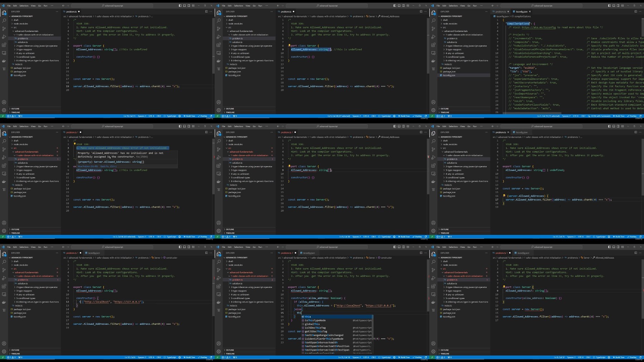Viewport: 644px width, 362px height.
Task: Click notifications bell in the compilerOptions window status bar
Action: coord(640,116)
